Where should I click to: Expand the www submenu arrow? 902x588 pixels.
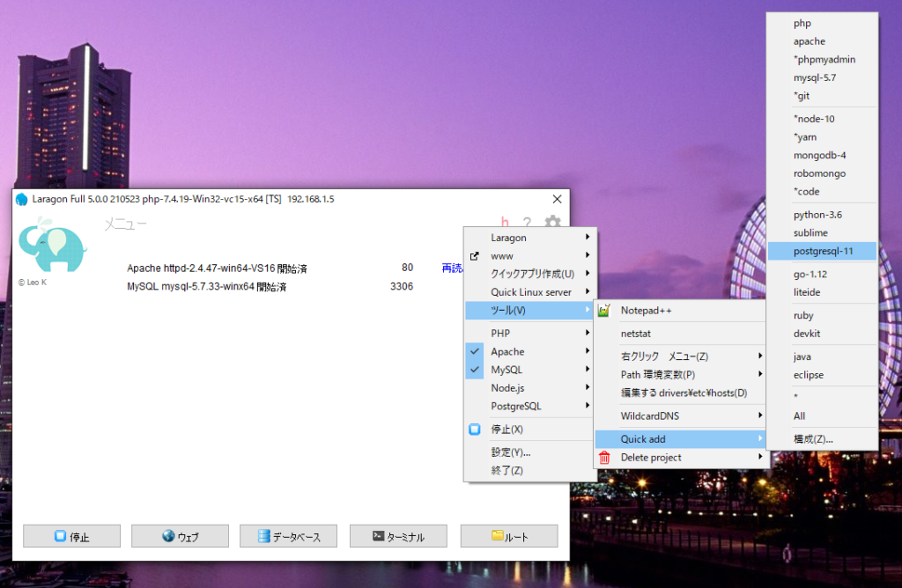coord(588,255)
